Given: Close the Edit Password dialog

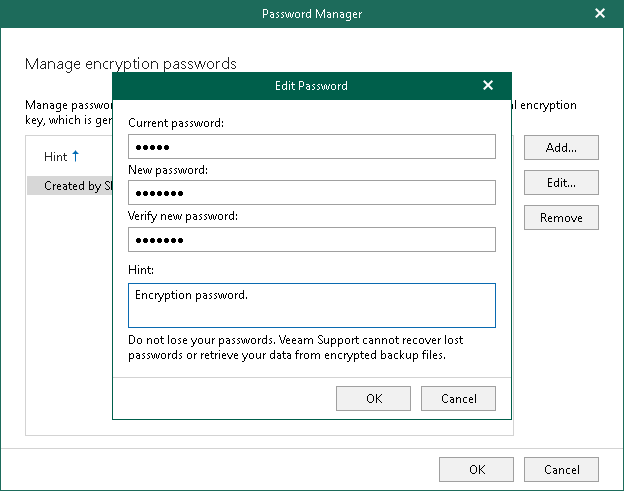Looking at the screenshot, I should tap(488, 86).
